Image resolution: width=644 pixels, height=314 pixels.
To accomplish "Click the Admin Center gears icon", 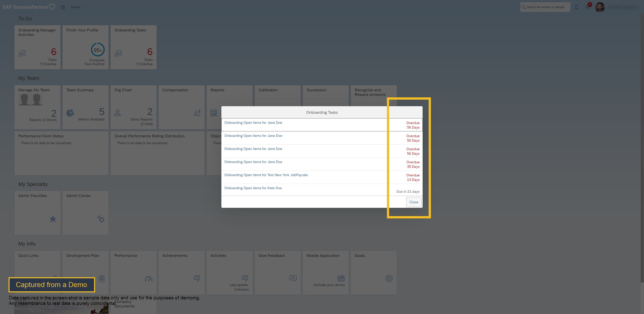I will (101, 219).
